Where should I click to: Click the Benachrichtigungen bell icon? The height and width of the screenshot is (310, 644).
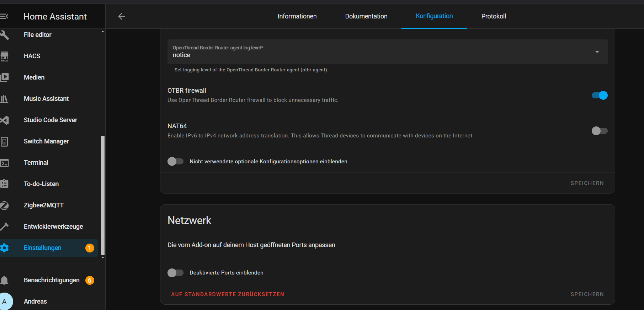point(4,280)
